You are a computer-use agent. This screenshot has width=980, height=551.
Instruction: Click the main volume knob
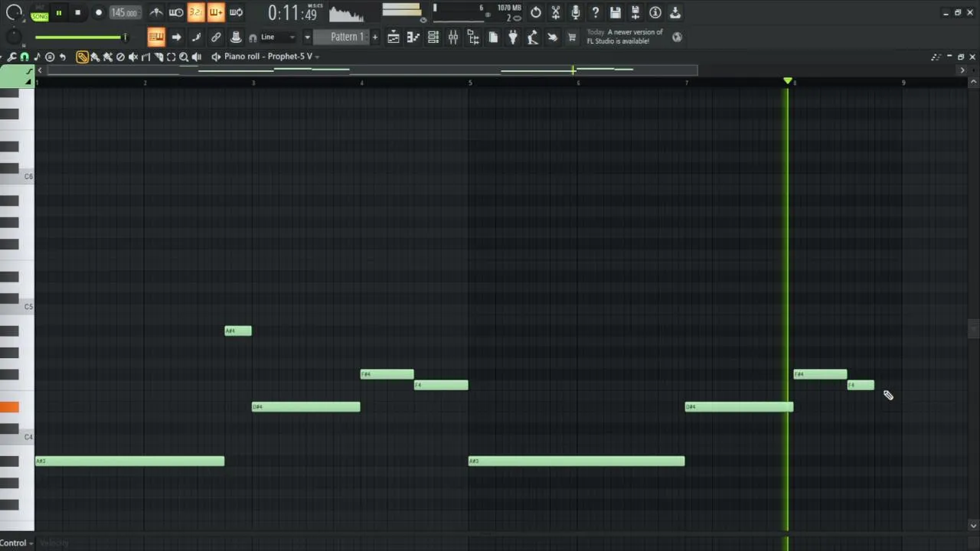click(x=13, y=11)
